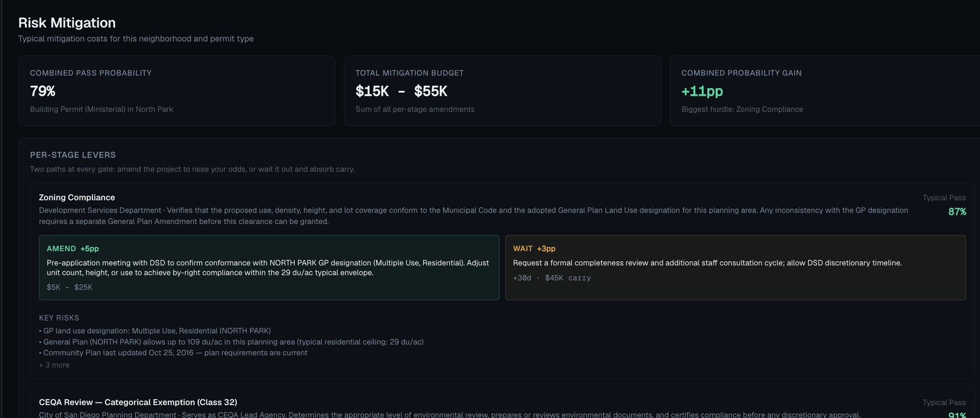Click the 'Typical mitigation costs' subtitle
The width and height of the screenshot is (980, 418).
pyautogui.click(x=136, y=39)
